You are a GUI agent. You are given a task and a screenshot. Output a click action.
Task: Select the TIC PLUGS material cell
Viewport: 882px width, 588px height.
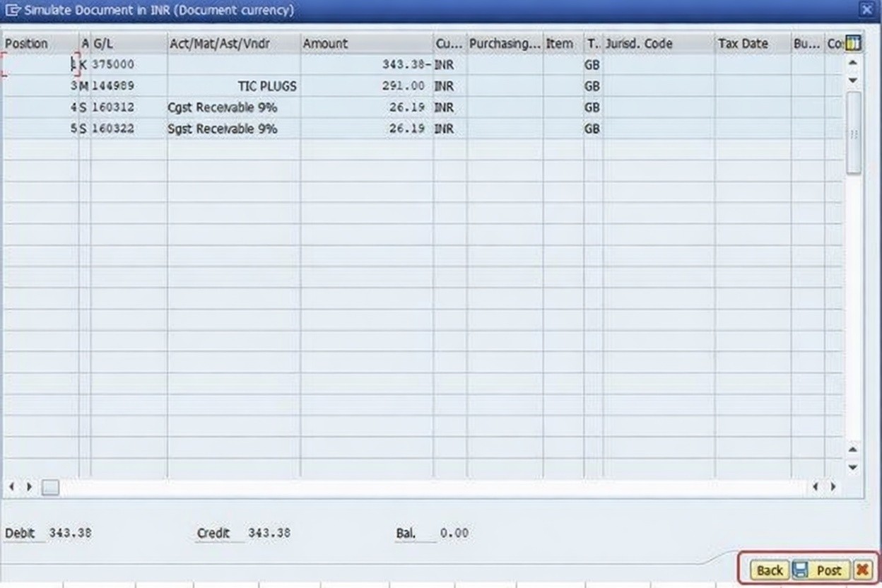click(267, 86)
